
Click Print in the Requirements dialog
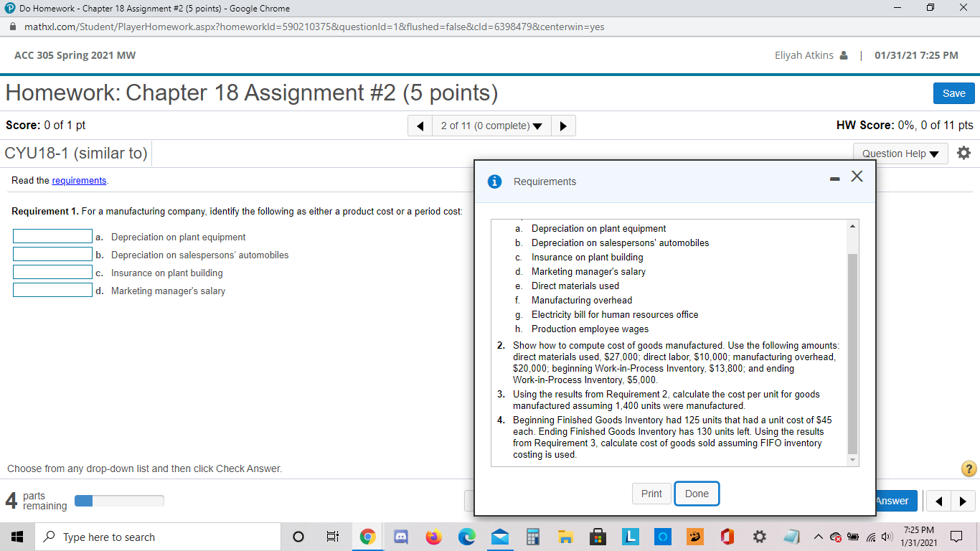tap(651, 494)
